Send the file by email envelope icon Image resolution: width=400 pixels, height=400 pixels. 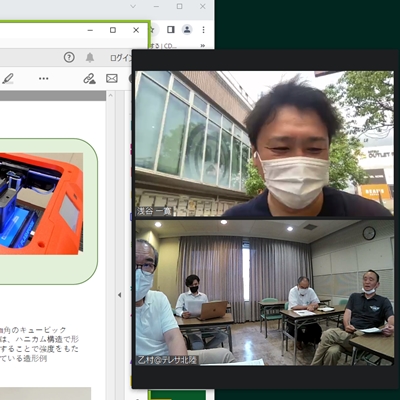[112, 78]
